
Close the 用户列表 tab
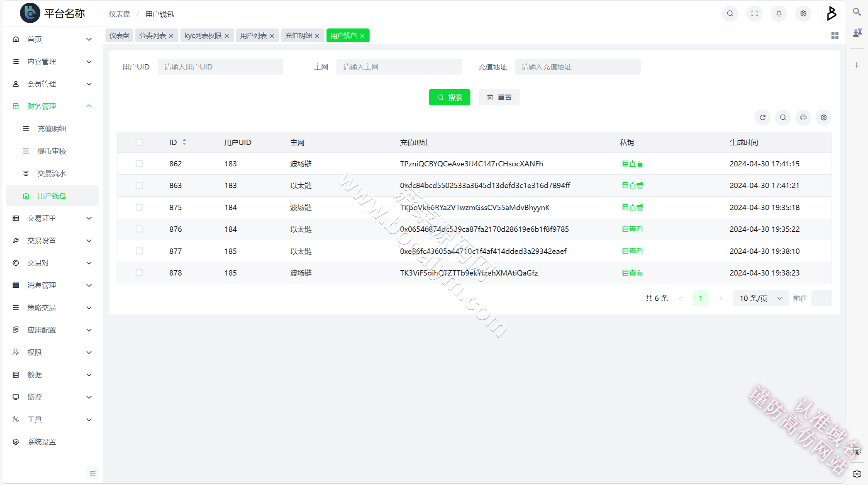tap(272, 36)
